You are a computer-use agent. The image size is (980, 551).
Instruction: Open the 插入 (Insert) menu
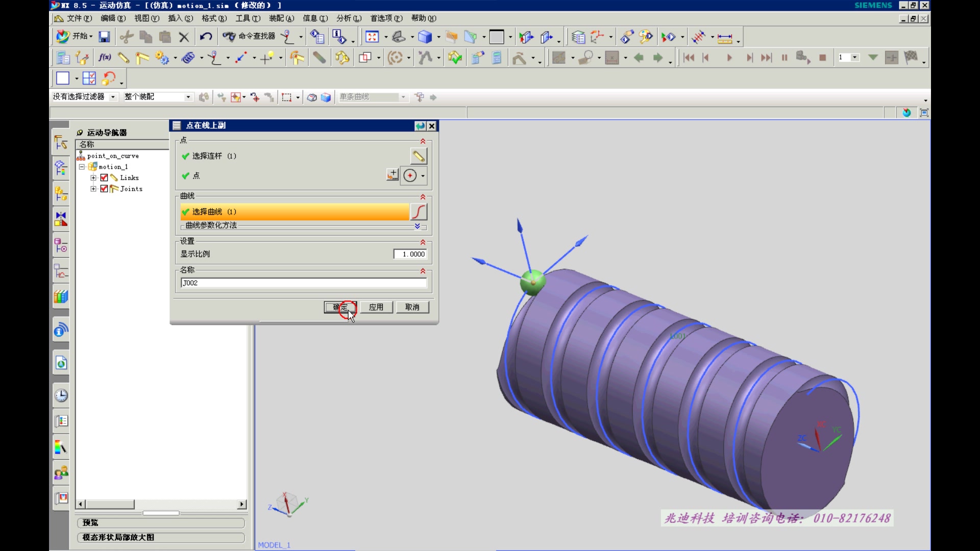pos(180,18)
